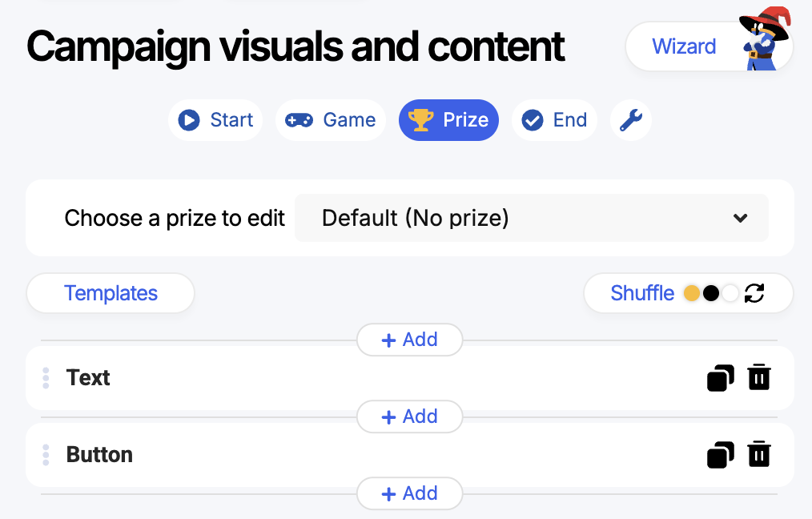This screenshot has height=519, width=812.
Task: Click the wizard mascot image
Action: [765, 39]
